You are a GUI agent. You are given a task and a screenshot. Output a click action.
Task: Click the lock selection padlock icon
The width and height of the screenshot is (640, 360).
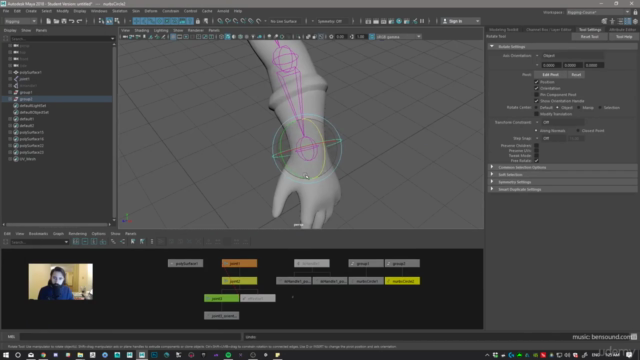[198, 21]
